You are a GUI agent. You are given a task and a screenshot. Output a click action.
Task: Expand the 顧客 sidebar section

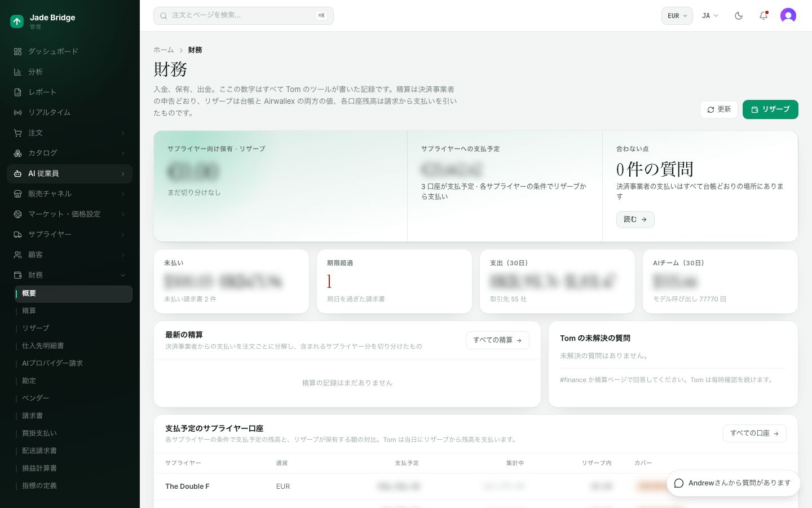(69, 255)
